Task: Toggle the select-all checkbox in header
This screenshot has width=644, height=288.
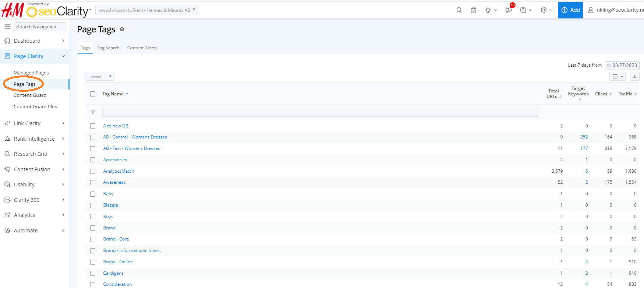Action: tap(93, 94)
